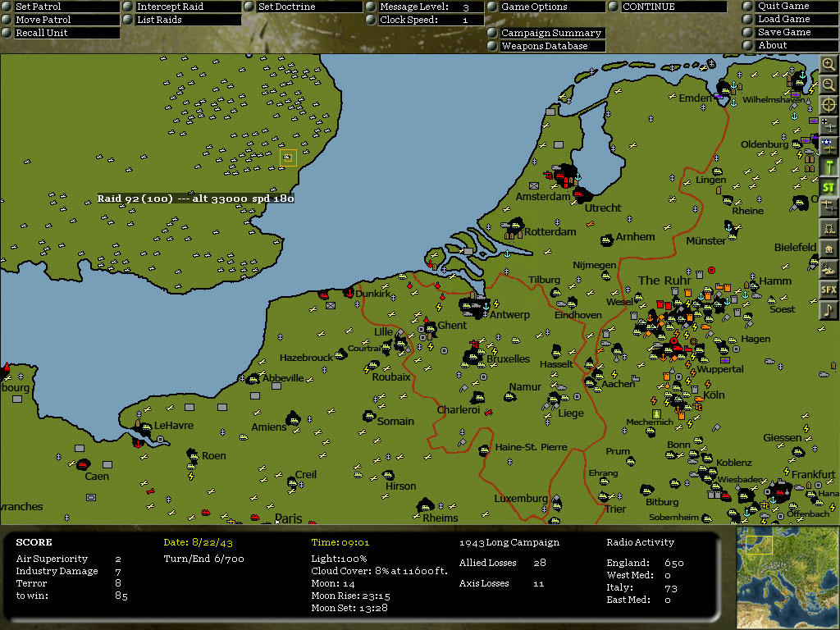Image resolution: width=840 pixels, height=630 pixels.
Task: Toggle the green ST display button
Action: pyautogui.click(x=829, y=187)
